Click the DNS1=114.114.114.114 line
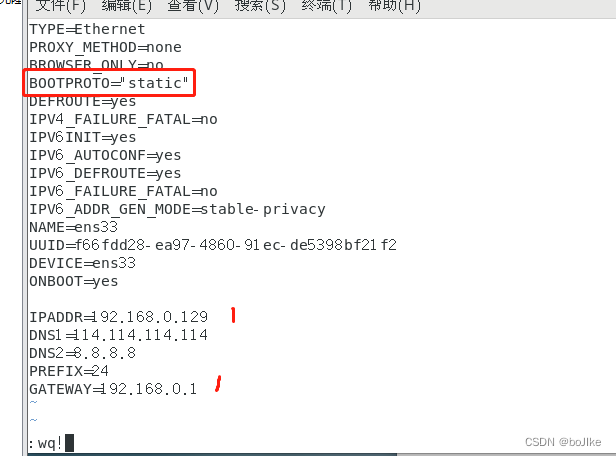The height and width of the screenshot is (456, 616). [119, 335]
